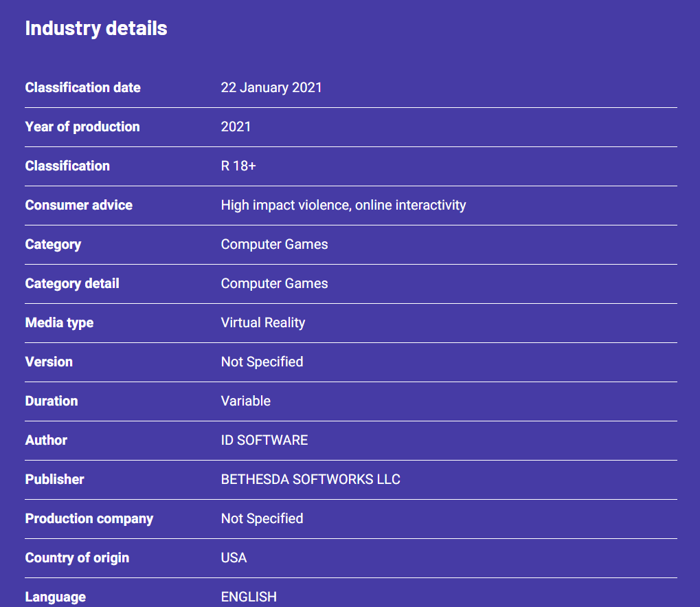Select "High impact violence, online interactivity" text
This screenshot has height=607, width=700.
pos(343,205)
